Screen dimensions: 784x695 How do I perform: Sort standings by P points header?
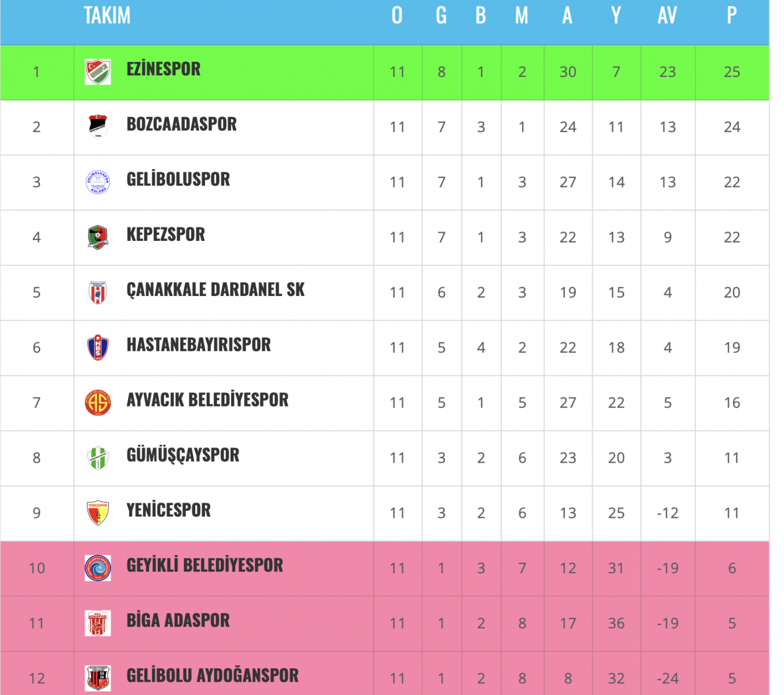[x=732, y=16]
